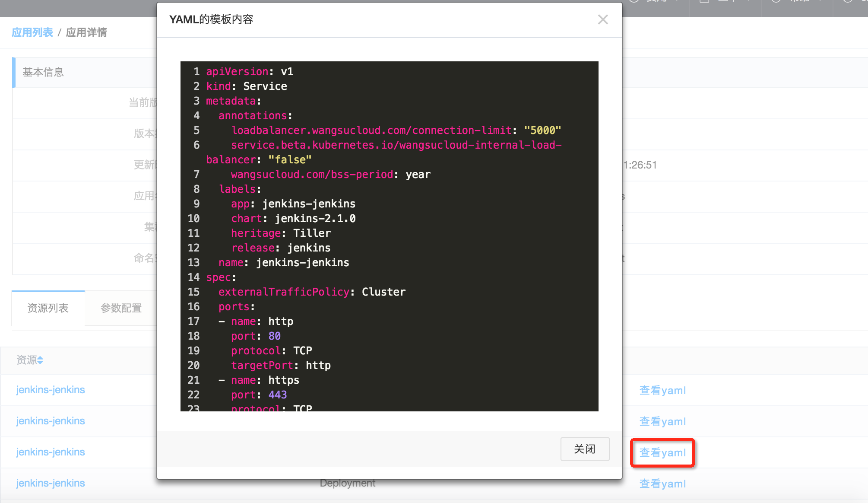Screen dimensions: 868x503
Task: Open third jenkins-jenkins resource link
Action: pos(51,452)
